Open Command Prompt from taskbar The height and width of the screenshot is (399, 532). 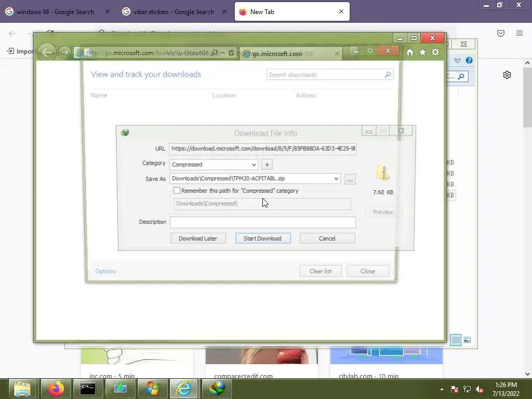(87, 389)
